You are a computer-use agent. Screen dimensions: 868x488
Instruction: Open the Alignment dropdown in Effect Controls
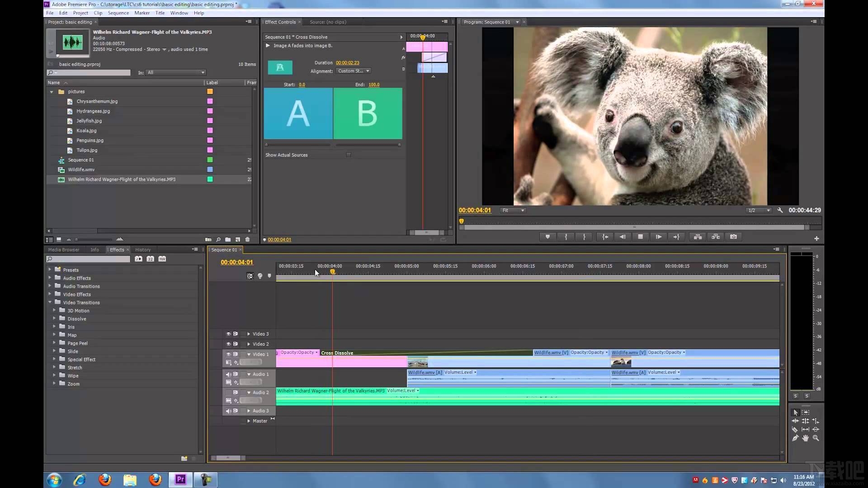354,71
